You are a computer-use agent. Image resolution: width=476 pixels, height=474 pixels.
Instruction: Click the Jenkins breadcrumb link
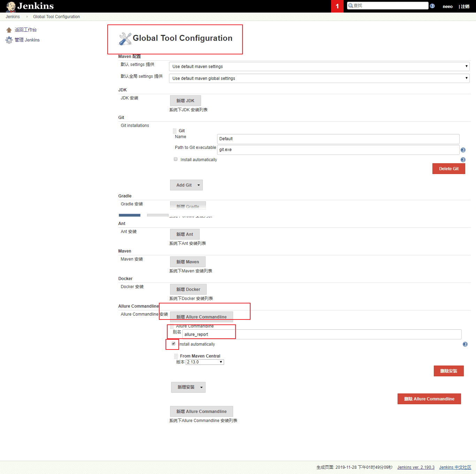pos(13,17)
